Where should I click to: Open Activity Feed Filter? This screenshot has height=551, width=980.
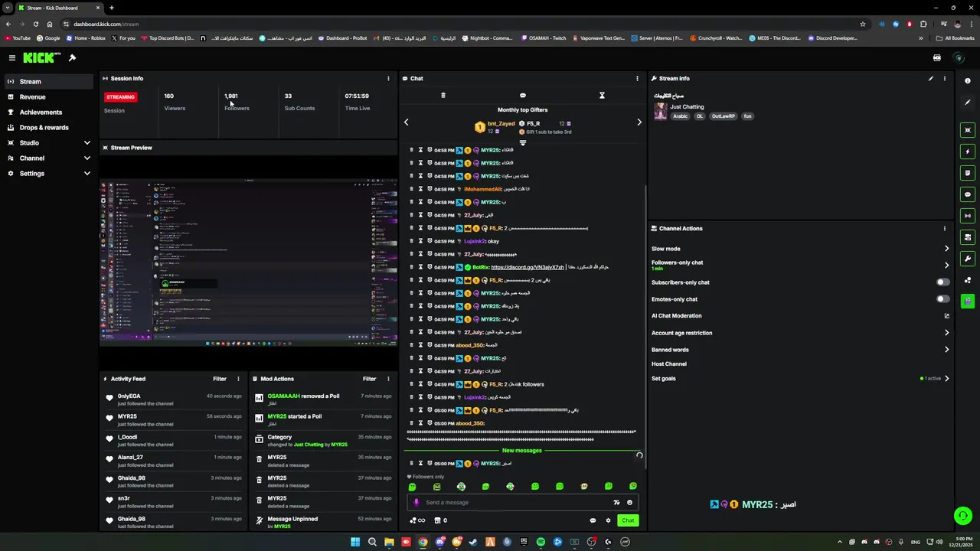(x=220, y=379)
